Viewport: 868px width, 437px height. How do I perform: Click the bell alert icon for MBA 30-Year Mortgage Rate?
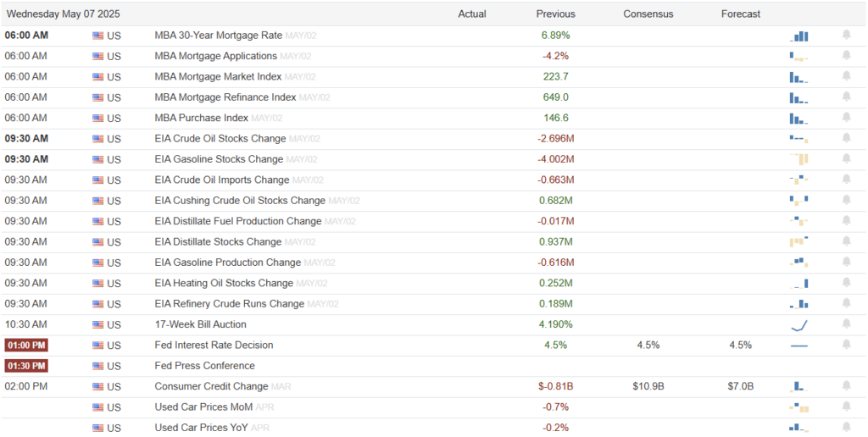point(846,36)
